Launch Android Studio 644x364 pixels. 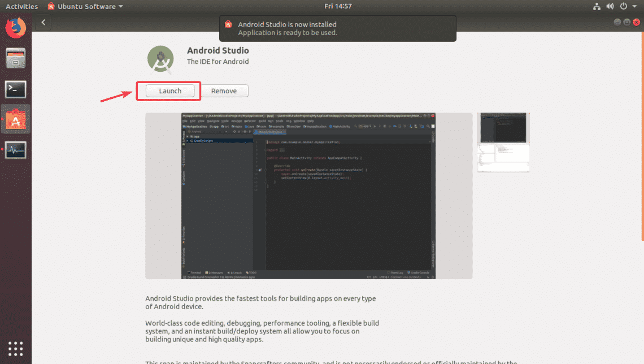pyautogui.click(x=170, y=91)
